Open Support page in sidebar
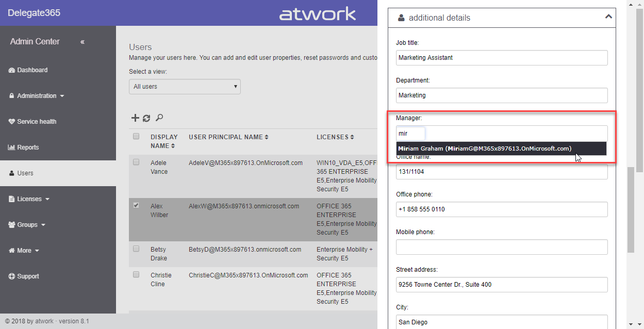 pos(28,276)
